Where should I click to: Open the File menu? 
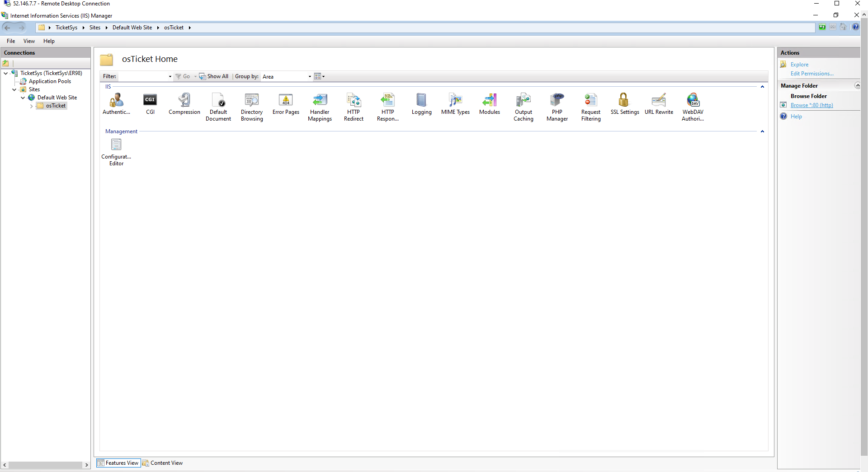11,41
